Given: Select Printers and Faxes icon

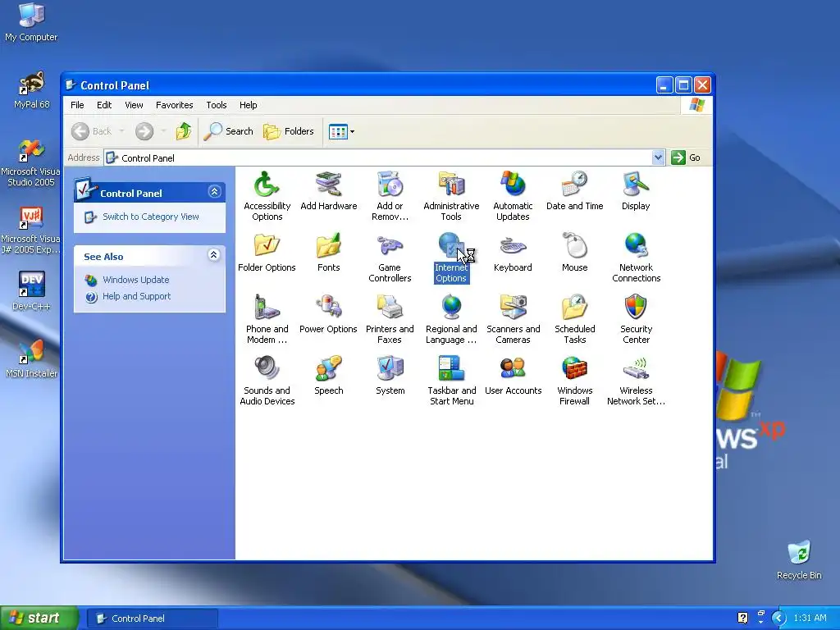Looking at the screenshot, I should point(390,308).
